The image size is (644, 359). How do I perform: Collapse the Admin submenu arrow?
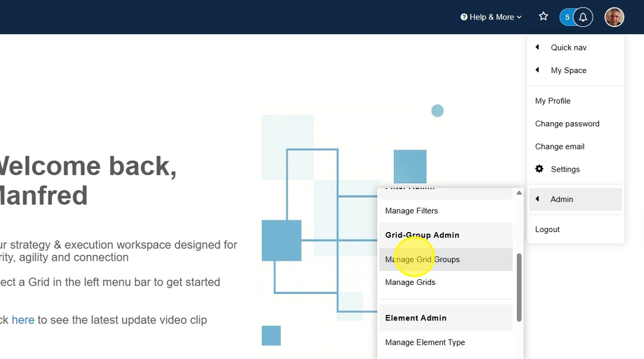538,199
